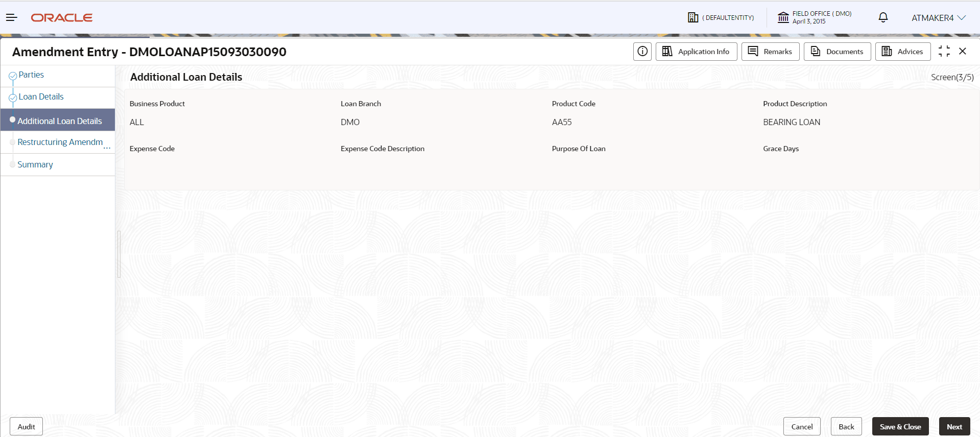Image resolution: width=980 pixels, height=437 pixels.
Task: Click the Cancel button
Action: (802, 426)
